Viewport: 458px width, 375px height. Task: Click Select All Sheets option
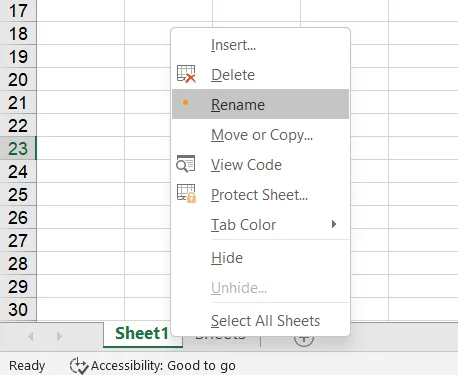[260, 321]
